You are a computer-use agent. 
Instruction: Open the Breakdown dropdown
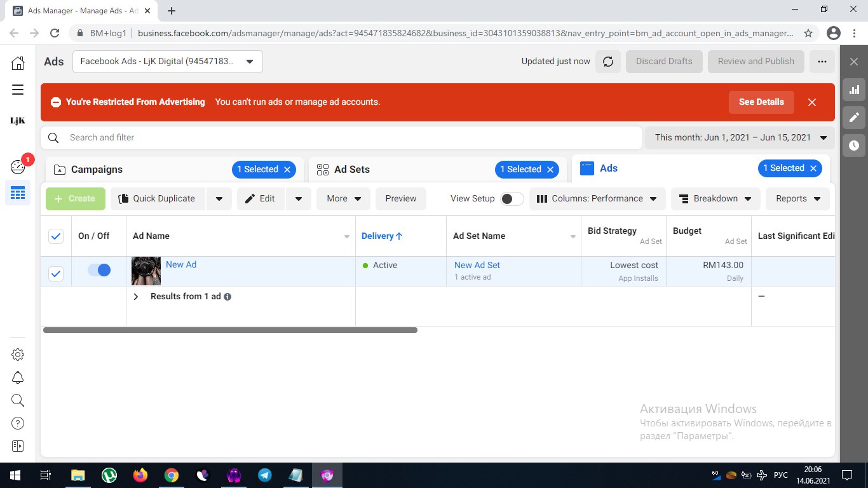[x=715, y=199]
